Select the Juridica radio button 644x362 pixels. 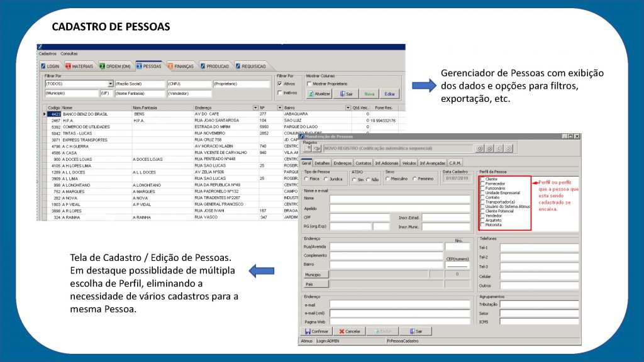pyautogui.click(x=326, y=179)
